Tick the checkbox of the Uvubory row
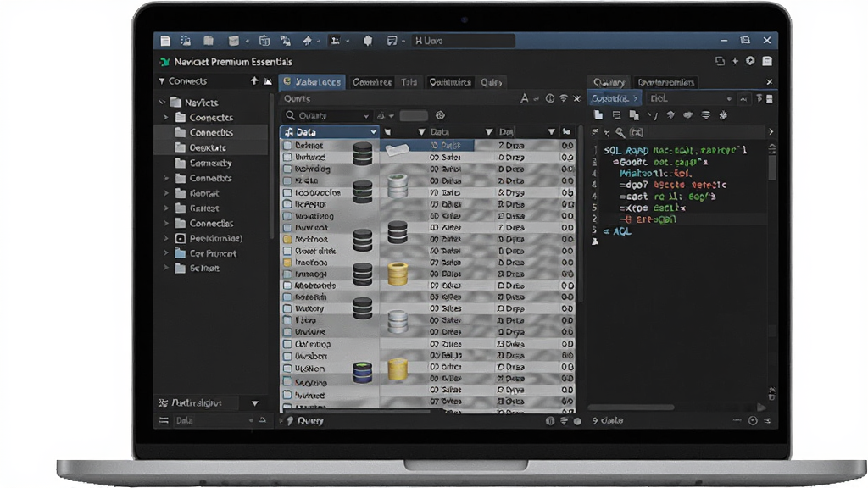Screen dimensions: 868x488 [287, 308]
